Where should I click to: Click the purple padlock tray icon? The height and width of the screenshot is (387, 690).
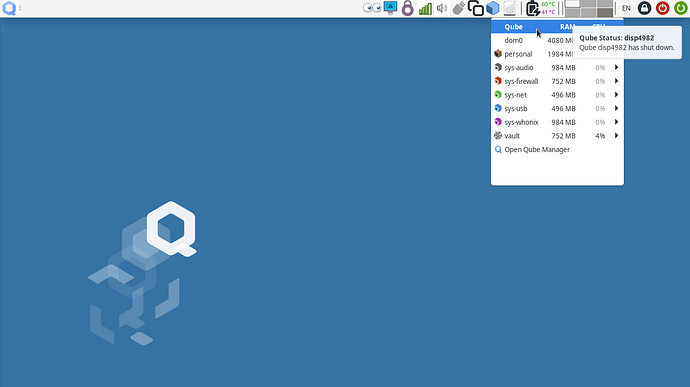tap(407, 8)
